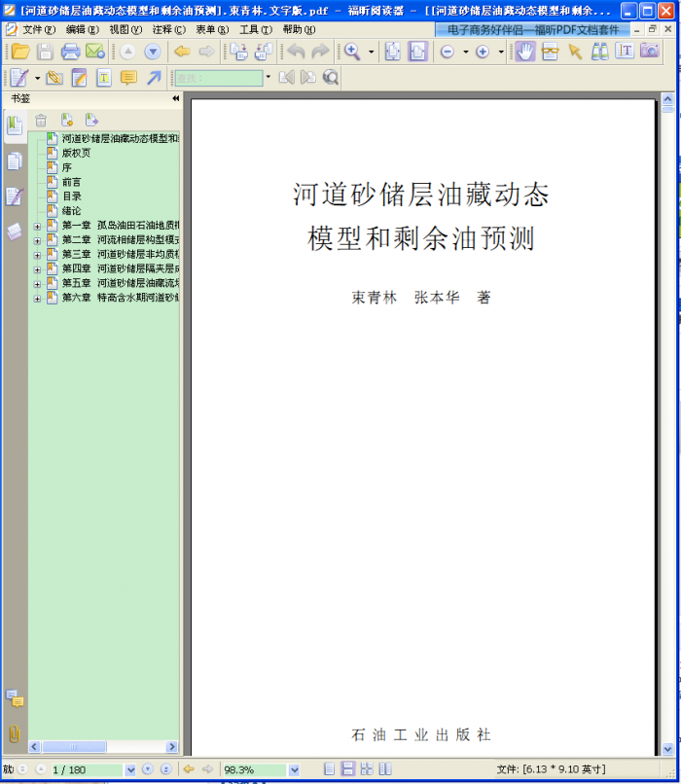
Task: Open the 工具 menu
Action: coord(256,29)
